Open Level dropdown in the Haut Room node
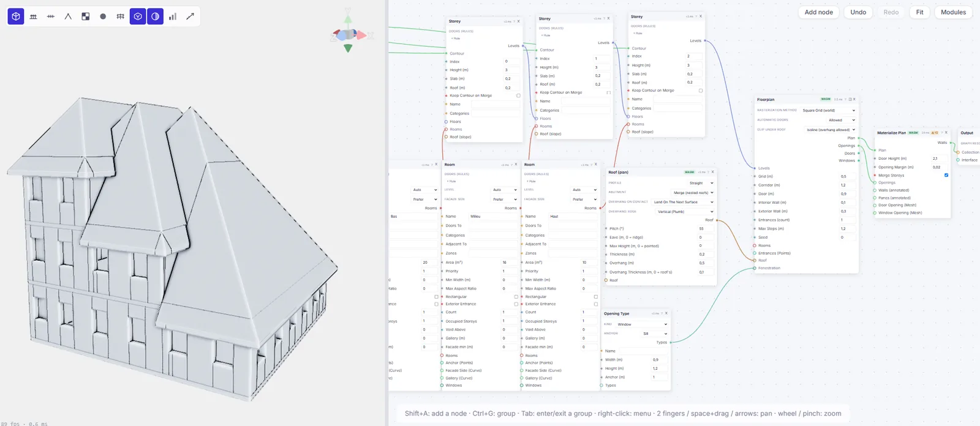This screenshot has height=426, width=980. [x=584, y=190]
